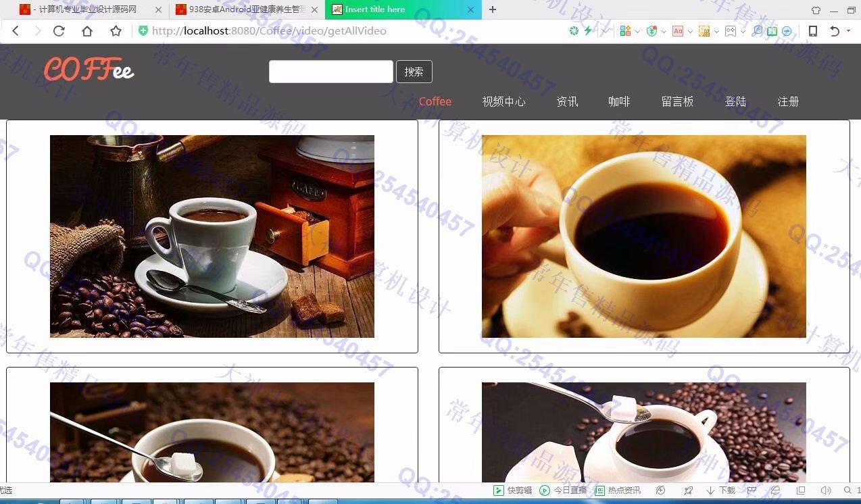Image resolution: width=861 pixels, height=504 pixels.
Task: Open the 咖啡 nav menu
Action: tap(619, 101)
